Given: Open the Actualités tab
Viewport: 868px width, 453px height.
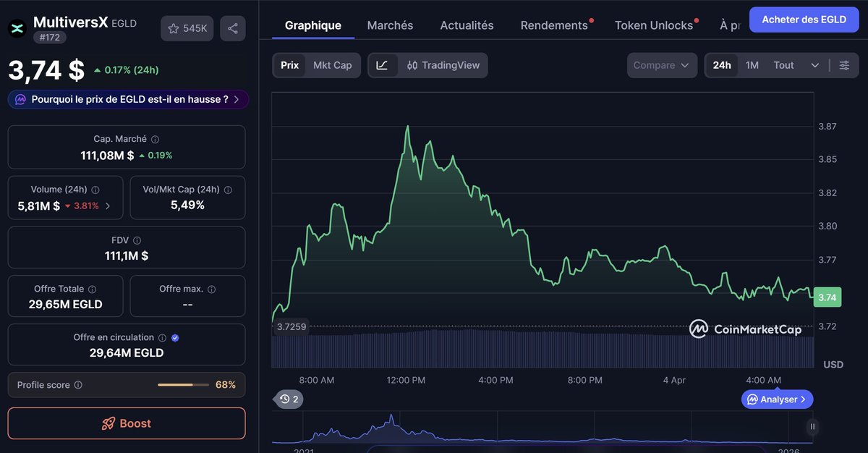Looking at the screenshot, I should [467, 25].
